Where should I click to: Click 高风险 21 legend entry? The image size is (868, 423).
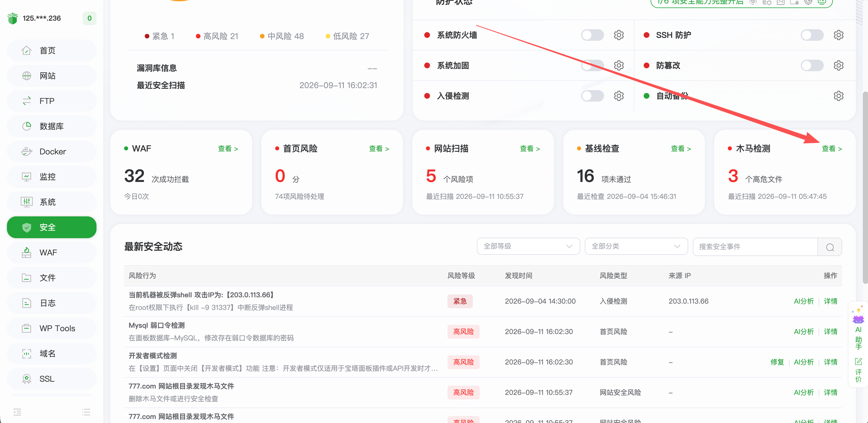217,36
